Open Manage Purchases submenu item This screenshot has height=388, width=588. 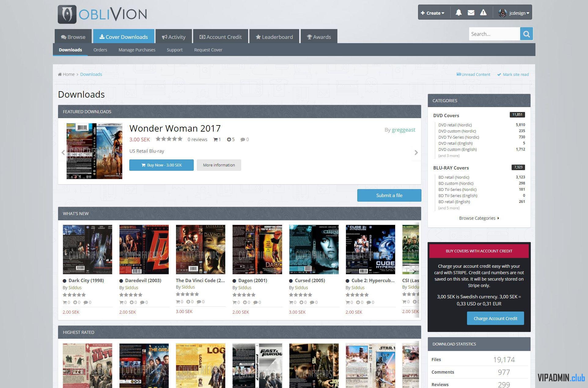pyautogui.click(x=137, y=50)
